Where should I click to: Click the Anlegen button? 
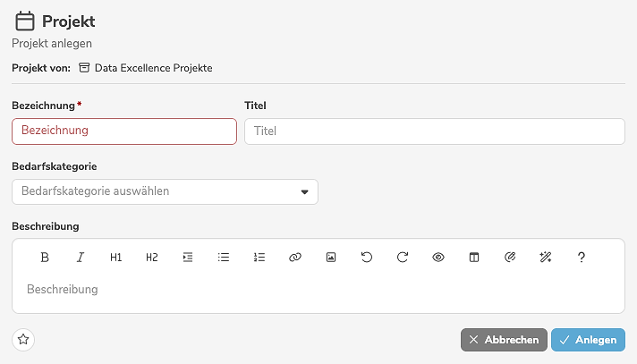pos(588,340)
